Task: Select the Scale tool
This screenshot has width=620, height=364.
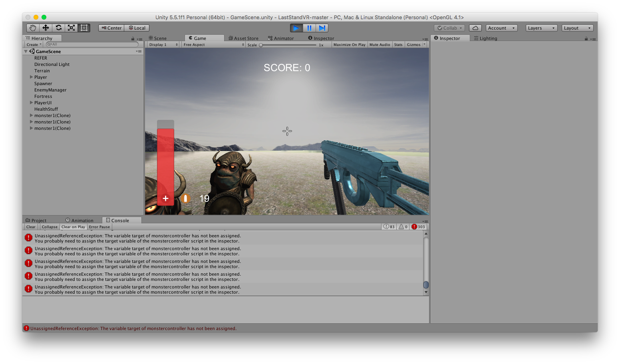Action: pyautogui.click(x=72, y=28)
